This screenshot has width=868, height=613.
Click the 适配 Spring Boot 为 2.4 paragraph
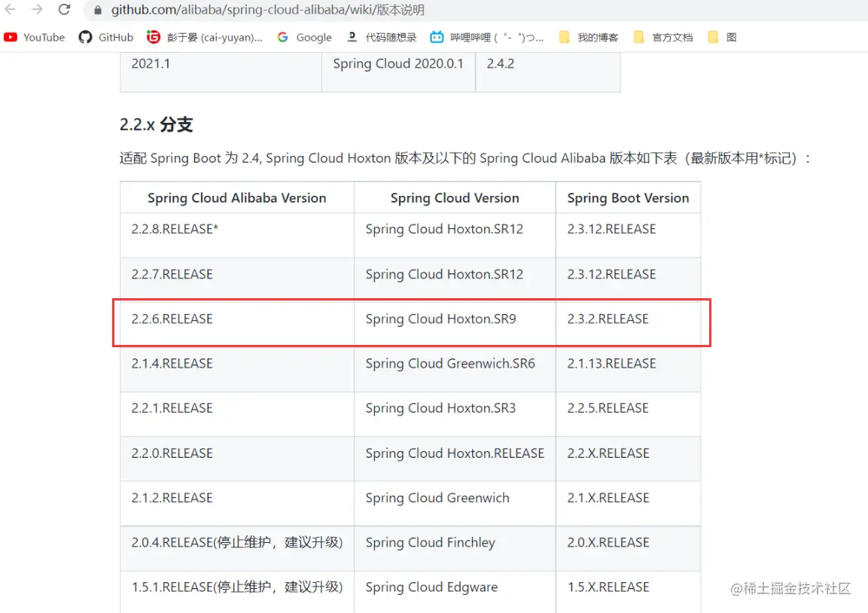pyautogui.click(x=465, y=158)
